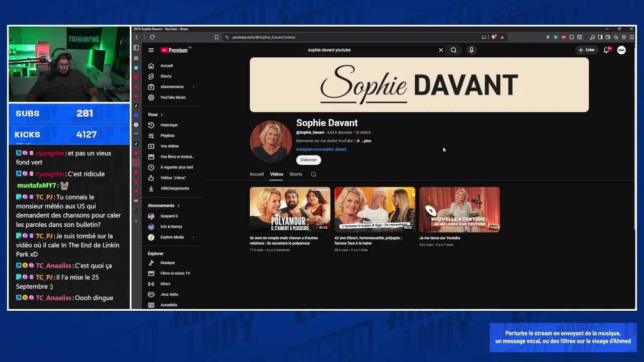Start voice search with microphone

coord(471,50)
